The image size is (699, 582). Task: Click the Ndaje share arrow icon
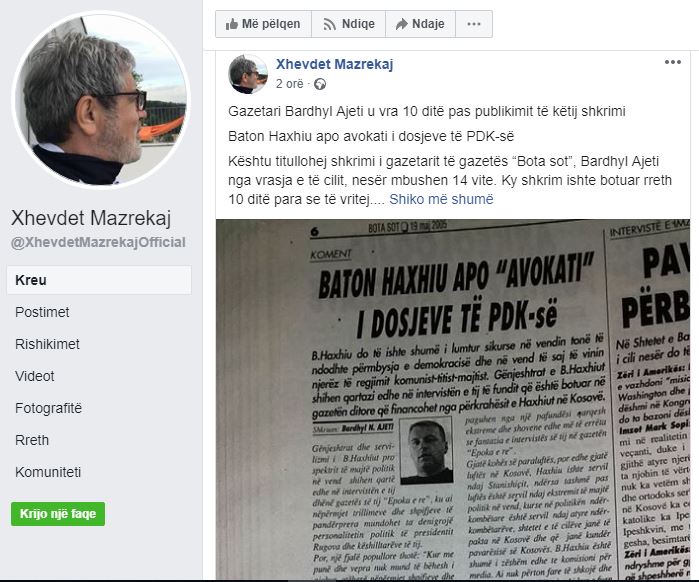(x=402, y=24)
